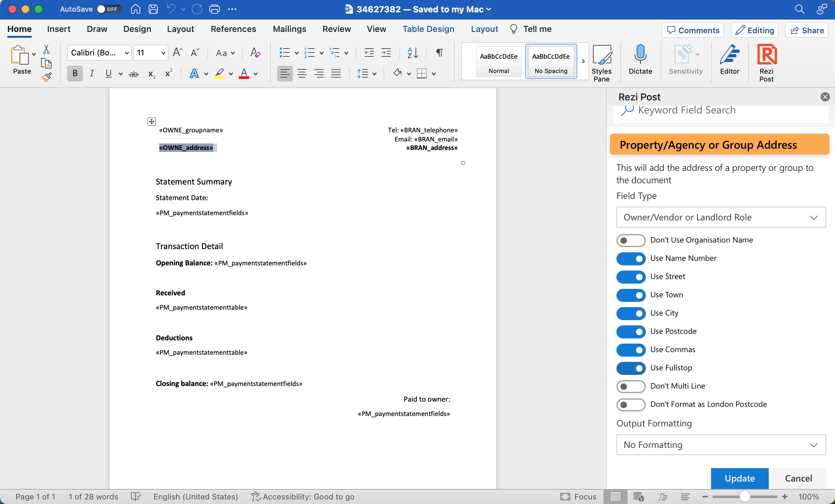Justify the paragraph text
The height and width of the screenshot is (504, 835).
click(x=336, y=73)
